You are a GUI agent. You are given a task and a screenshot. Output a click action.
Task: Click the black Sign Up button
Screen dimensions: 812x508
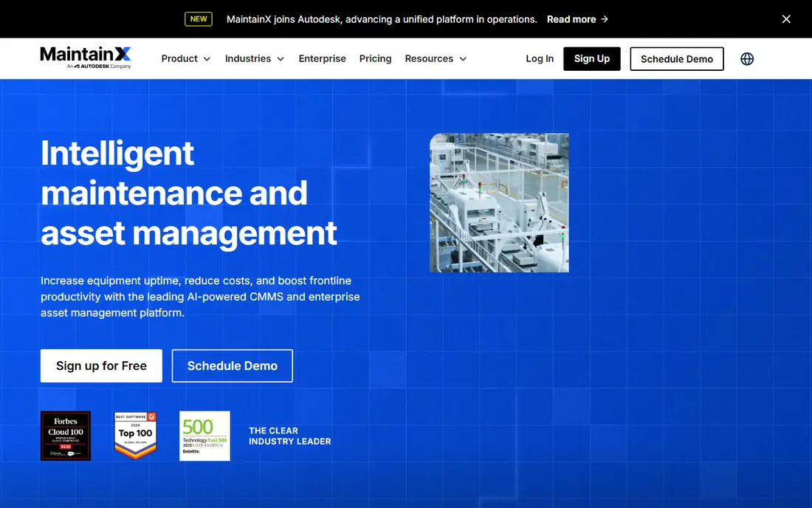click(x=592, y=58)
